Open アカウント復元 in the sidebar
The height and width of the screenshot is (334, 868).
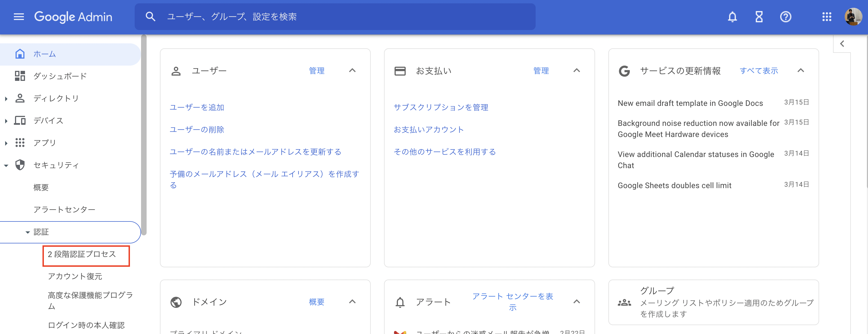tap(76, 276)
